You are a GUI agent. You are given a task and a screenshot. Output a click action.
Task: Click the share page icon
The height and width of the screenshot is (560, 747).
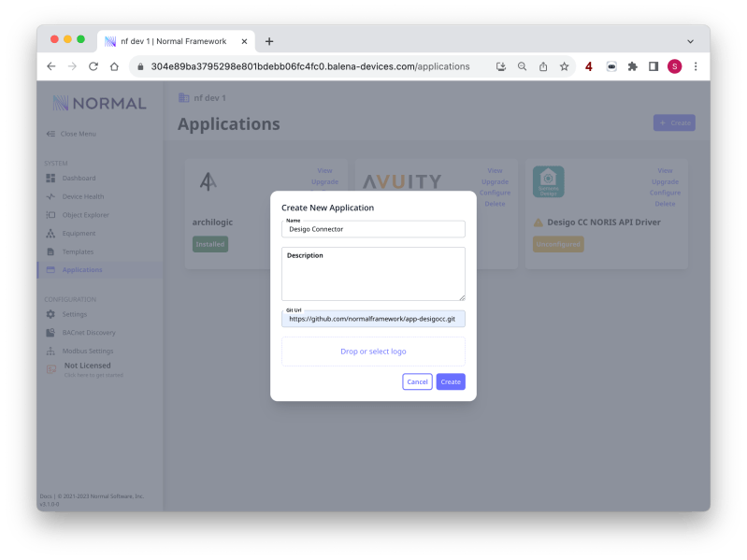tap(543, 66)
